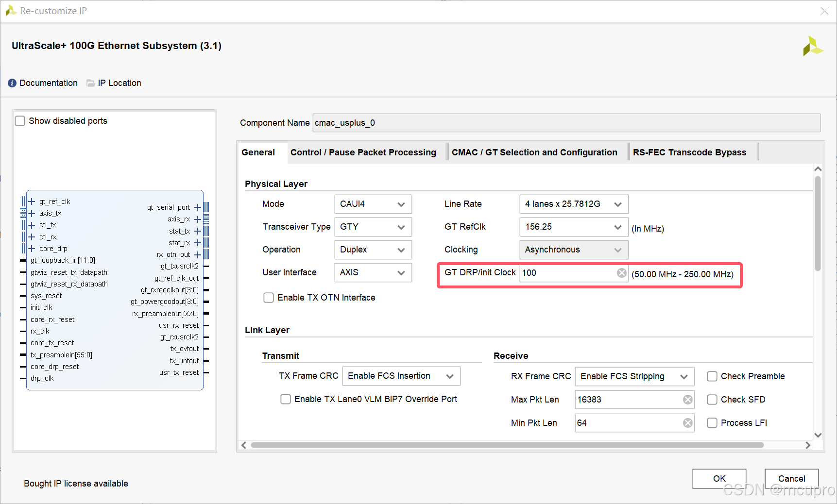Select the usr_tx_reset port label
Image resolution: width=837 pixels, height=504 pixels.
[179, 372]
